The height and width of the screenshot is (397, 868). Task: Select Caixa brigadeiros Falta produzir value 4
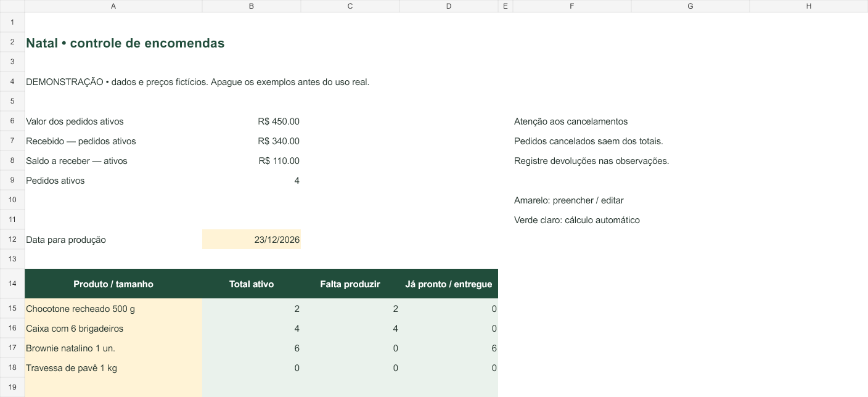tap(350, 328)
